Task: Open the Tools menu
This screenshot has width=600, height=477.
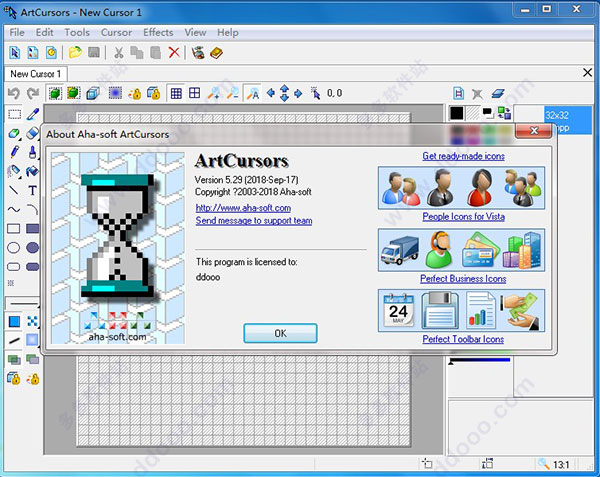Action: click(77, 33)
